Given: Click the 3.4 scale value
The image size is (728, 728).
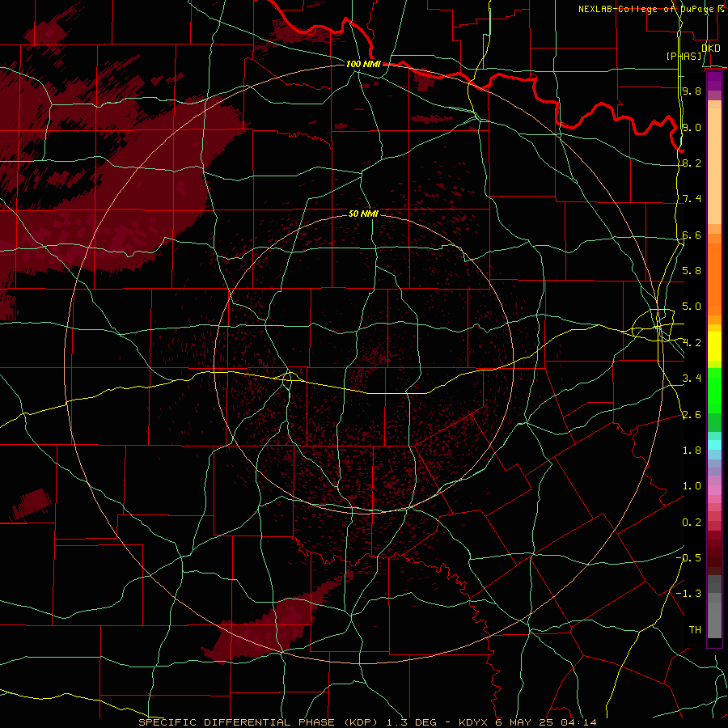Looking at the screenshot, I should (x=692, y=379).
